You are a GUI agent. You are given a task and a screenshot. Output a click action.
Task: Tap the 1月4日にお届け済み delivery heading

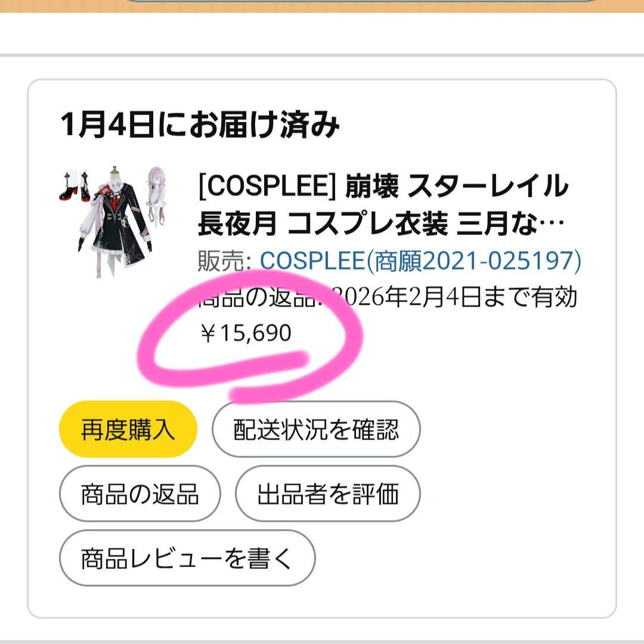(x=200, y=124)
